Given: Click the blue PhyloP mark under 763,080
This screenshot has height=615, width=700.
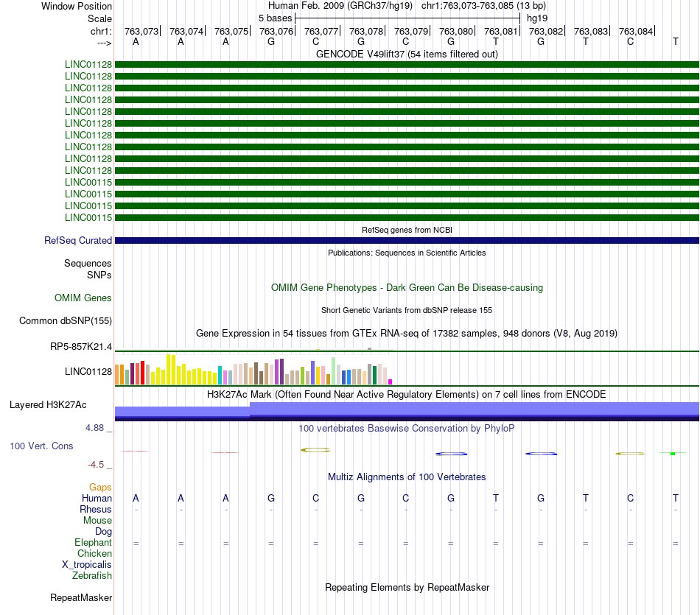Looking at the screenshot, I should 452,454.
